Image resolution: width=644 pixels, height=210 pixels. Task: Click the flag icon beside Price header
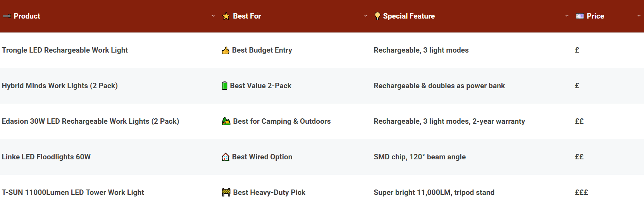pos(580,16)
